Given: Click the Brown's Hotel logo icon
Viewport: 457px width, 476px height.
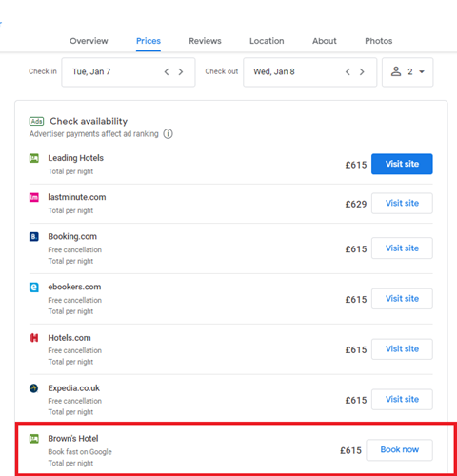Looking at the screenshot, I should tap(34, 439).
